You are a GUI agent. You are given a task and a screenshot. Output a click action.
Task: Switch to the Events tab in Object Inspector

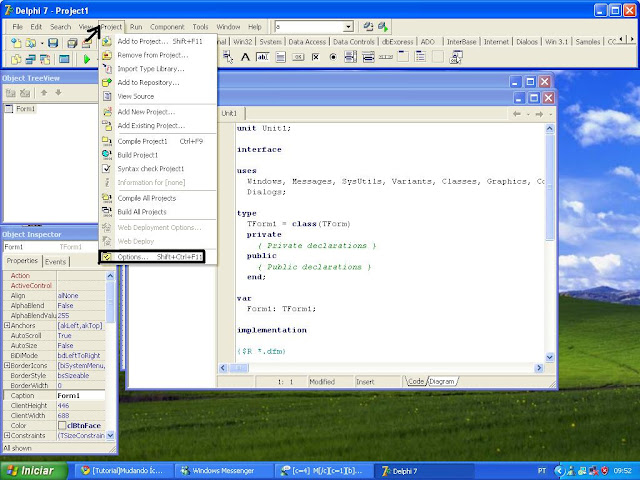(x=55, y=262)
